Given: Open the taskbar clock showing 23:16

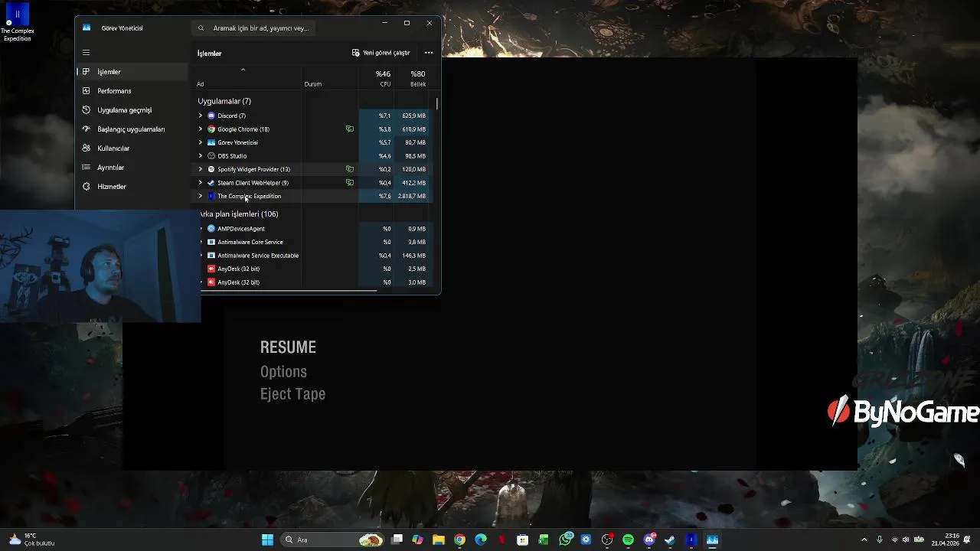Looking at the screenshot, I should coord(946,540).
